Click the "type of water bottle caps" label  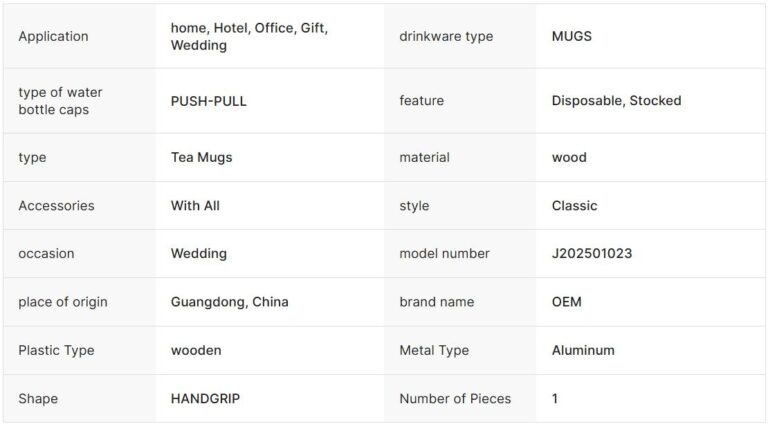tap(60, 101)
